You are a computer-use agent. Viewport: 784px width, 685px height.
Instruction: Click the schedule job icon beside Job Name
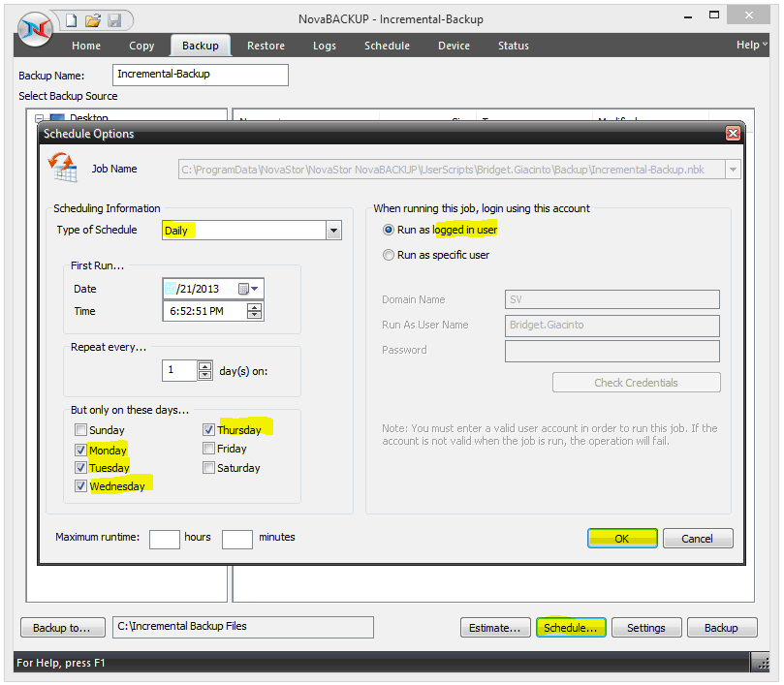tap(62, 168)
